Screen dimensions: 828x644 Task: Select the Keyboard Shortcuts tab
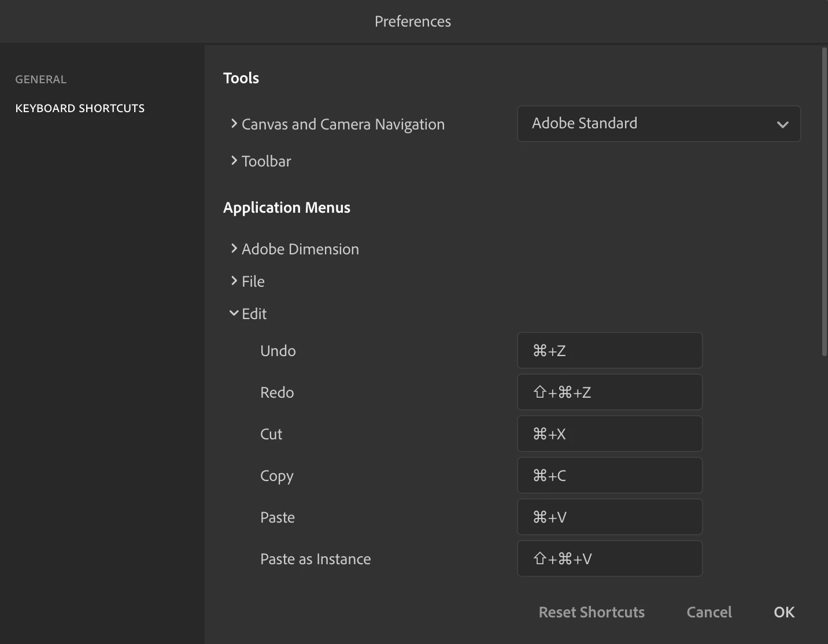coord(80,108)
